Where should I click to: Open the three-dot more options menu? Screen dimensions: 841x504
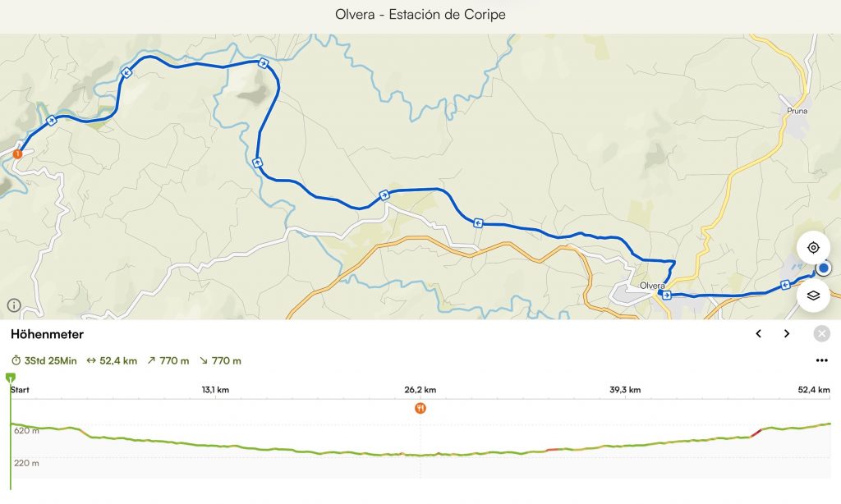[x=821, y=361]
